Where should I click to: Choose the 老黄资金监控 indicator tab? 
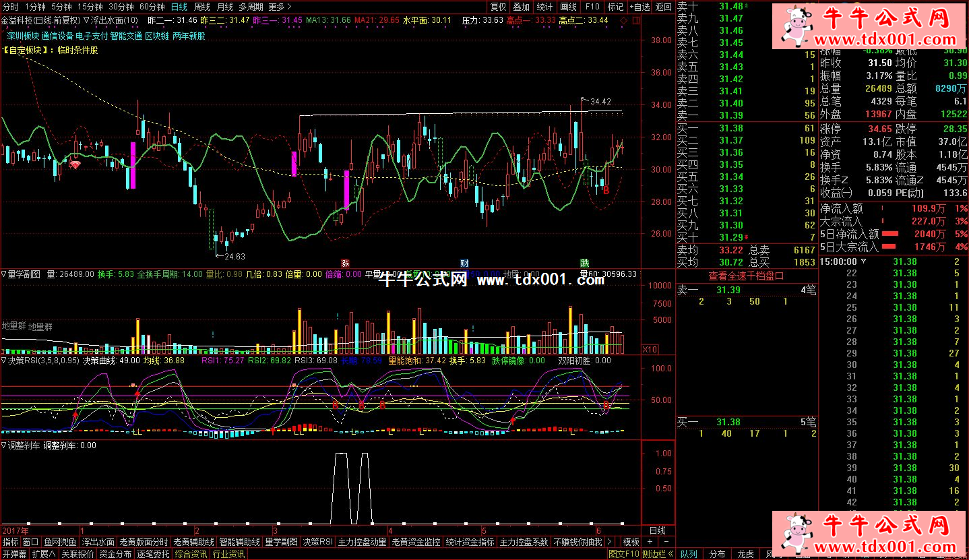click(416, 542)
